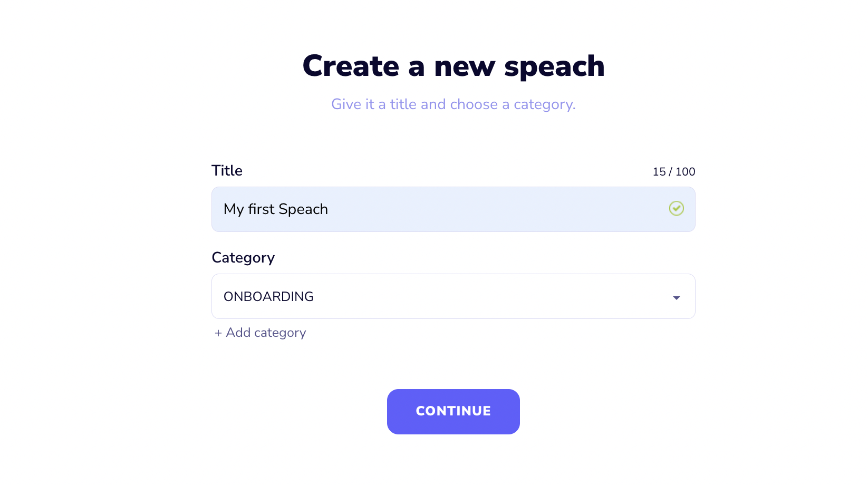Click the '100' limit in the counter

686,172
